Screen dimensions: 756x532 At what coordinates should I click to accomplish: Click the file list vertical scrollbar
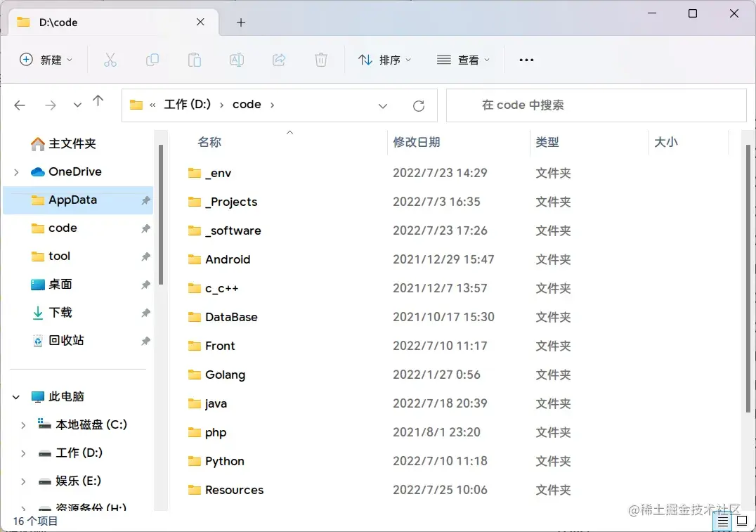tap(748, 279)
